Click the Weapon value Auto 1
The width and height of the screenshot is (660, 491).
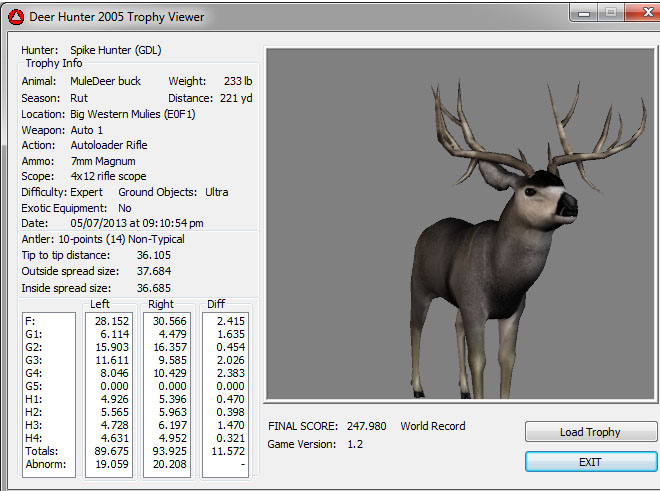[x=86, y=130]
